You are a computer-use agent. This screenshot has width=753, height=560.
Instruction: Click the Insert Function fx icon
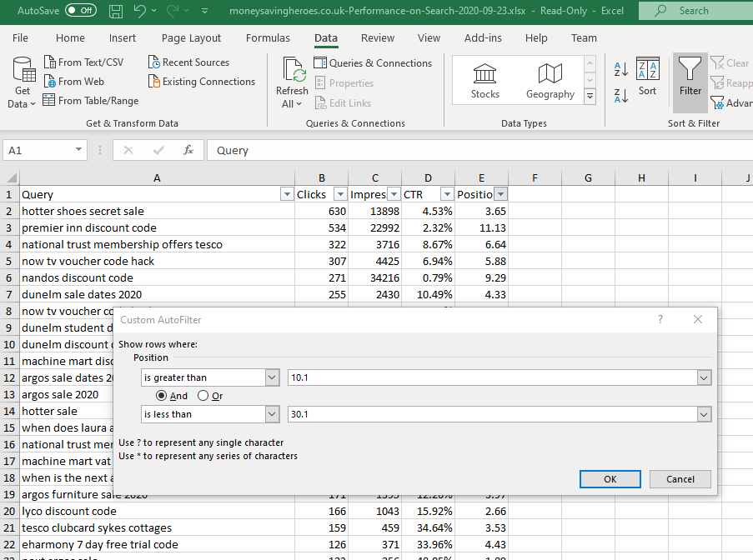tap(188, 150)
